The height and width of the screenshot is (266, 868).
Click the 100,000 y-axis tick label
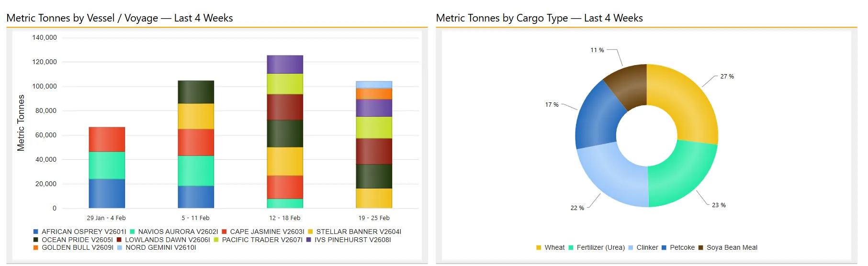coord(45,86)
